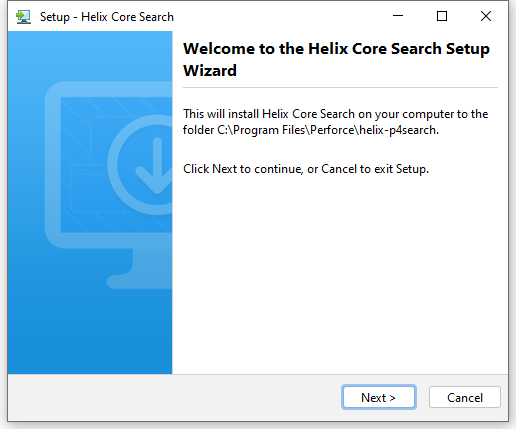Click the grey footer bar left of Next
Viewport: 516px width, 429px height.
pyautogui.click(x=173, y=397)
